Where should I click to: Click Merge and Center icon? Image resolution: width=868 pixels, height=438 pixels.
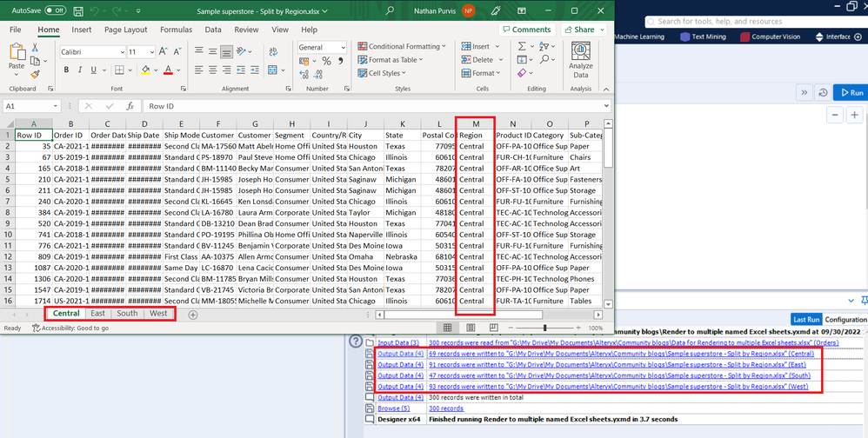272,70
